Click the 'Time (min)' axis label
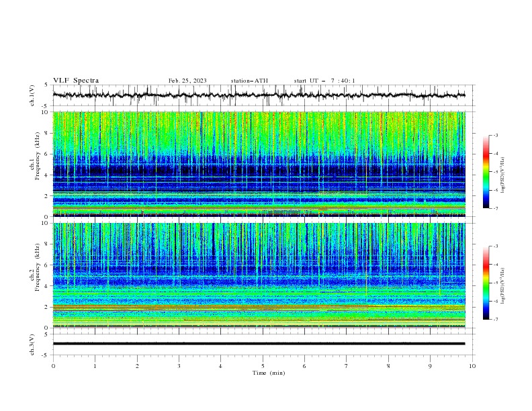 click(x=269, y=373)
